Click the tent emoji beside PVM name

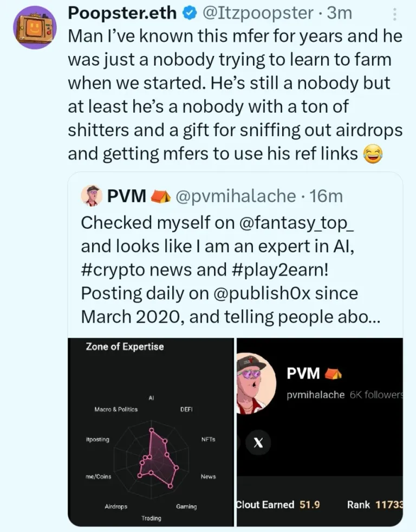click(x=160, y=196)
